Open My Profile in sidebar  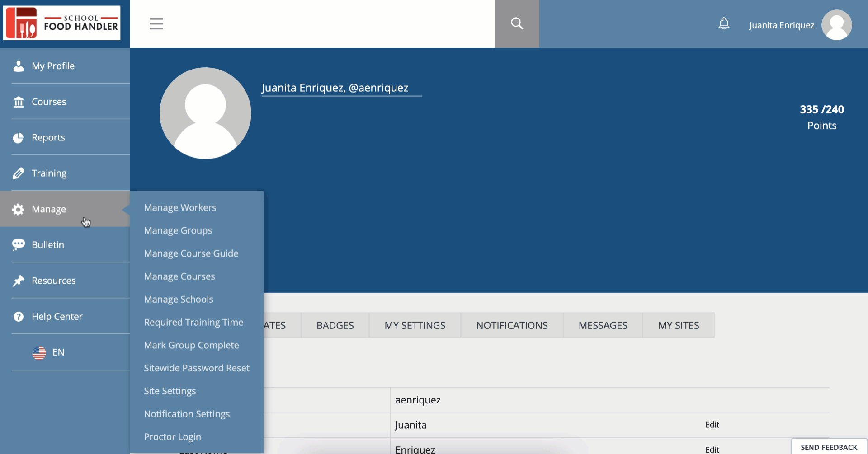click(65, 66)
